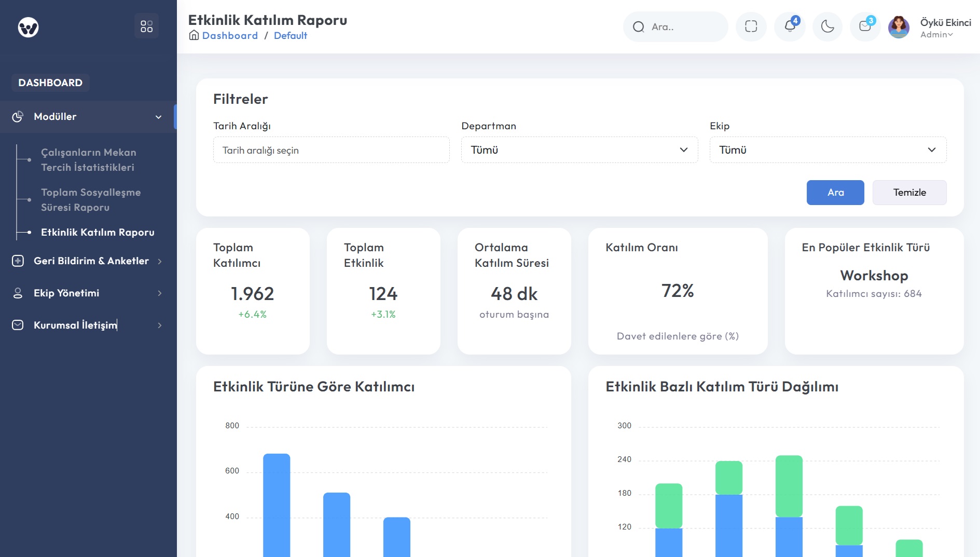Click the DASHBOARD section label

[x=50, y=83]
